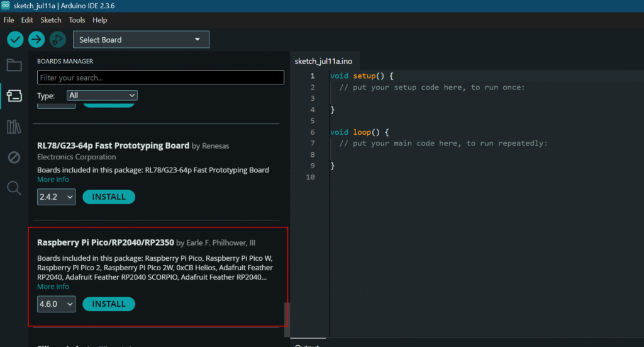This screenshot has height=347, width=644.
Task: Select the Boards Manager sidebar icon
Action: coord(14,96)
